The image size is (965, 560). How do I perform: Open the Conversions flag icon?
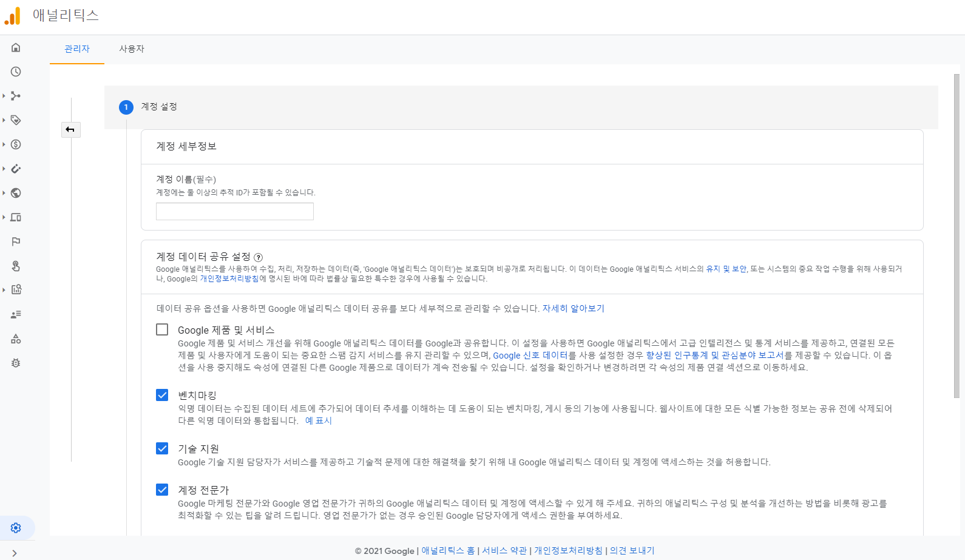(16, 241)
